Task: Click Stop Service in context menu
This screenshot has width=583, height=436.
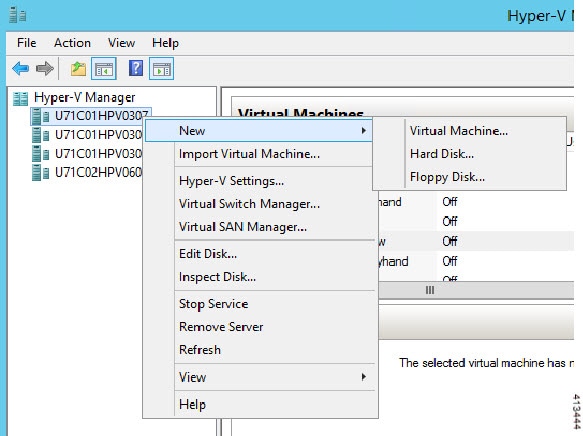Action: click(x=213, y=304)
